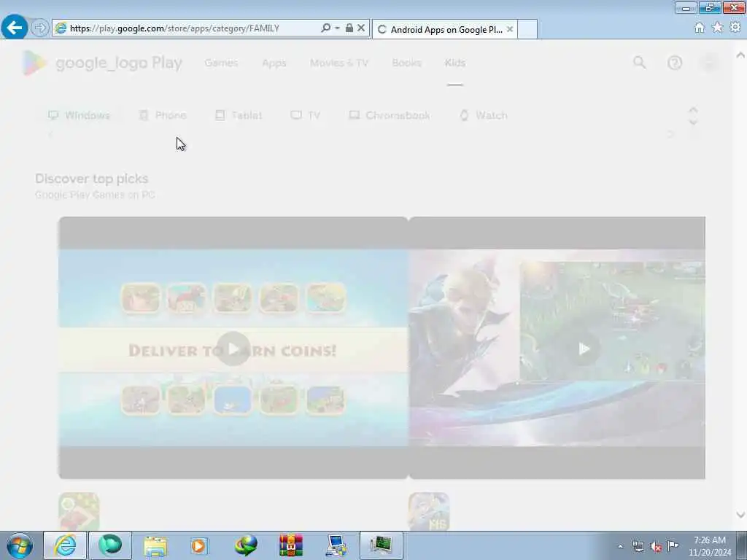Open the Books section
Screen dimensions: 747x560
(407, 63)
